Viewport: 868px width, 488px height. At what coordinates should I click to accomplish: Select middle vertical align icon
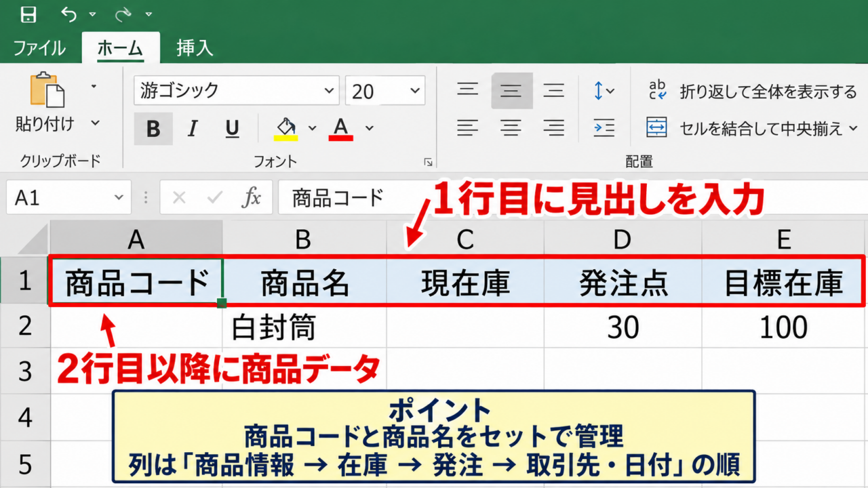(x=511, y=91)
